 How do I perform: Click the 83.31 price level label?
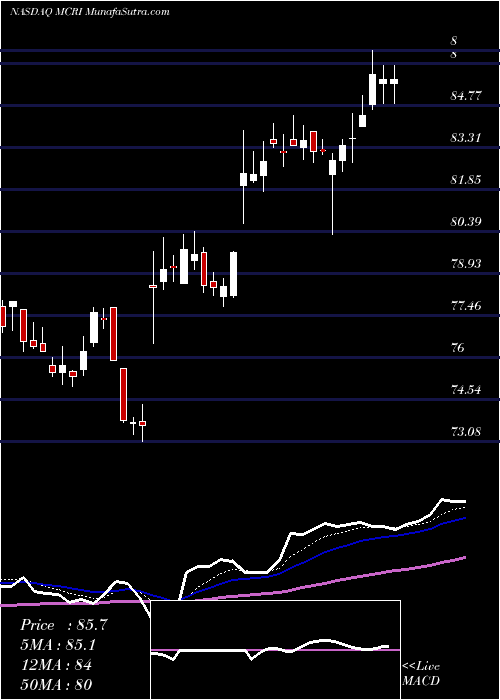pos(466,138)
